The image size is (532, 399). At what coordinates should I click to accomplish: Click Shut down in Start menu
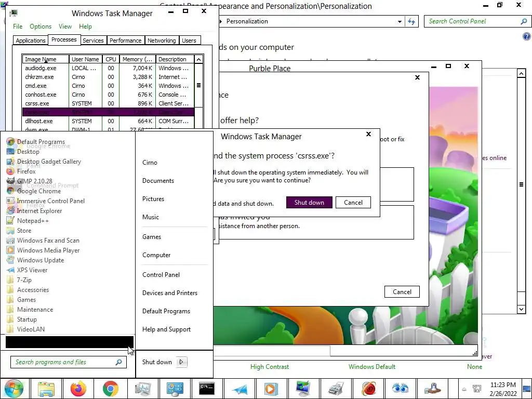click(157, 362)
